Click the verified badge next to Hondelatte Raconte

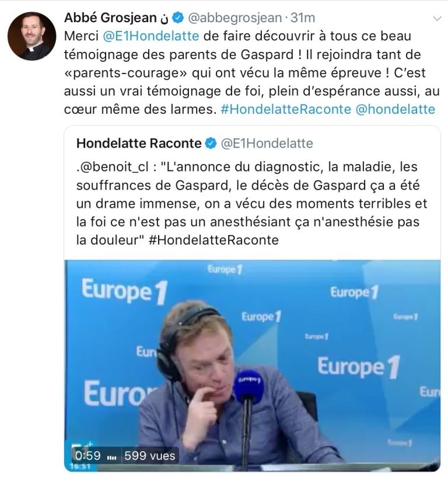[x=211, y=143]
